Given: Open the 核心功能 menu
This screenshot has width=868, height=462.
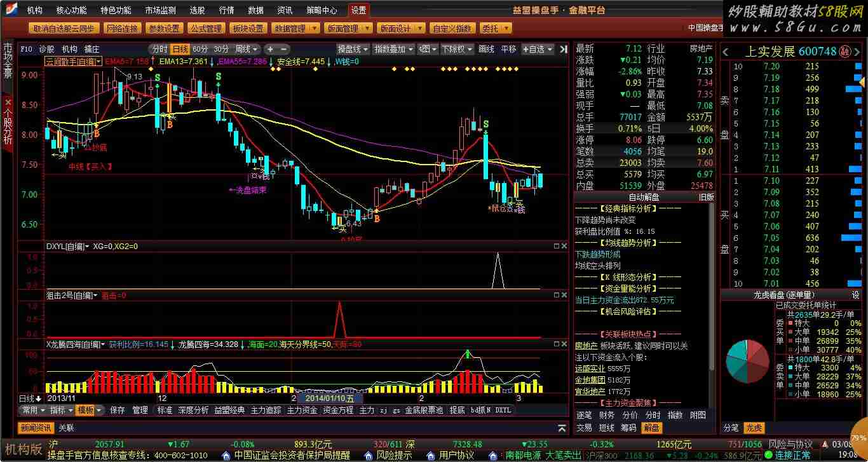Looking at the screenshot, I should coord(71,10).
